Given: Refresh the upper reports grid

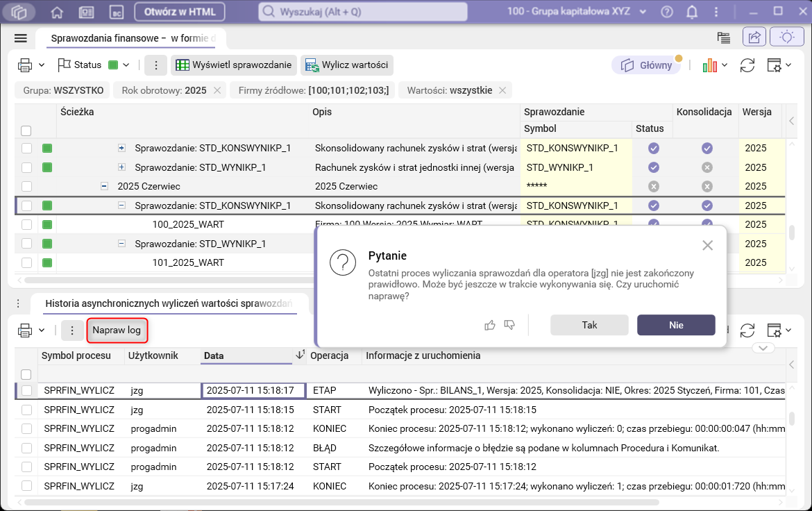Looking at the screenshot, I should click(747, 65).
